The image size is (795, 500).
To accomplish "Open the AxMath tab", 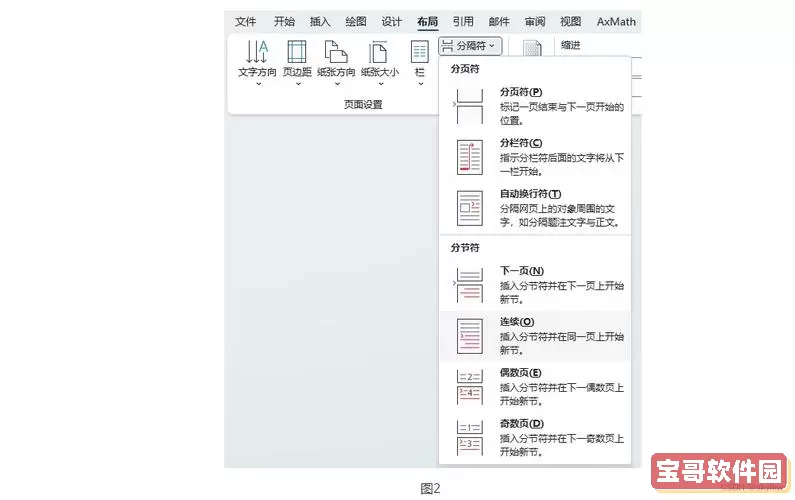I will pyautogui.click(x=616, y=22).
